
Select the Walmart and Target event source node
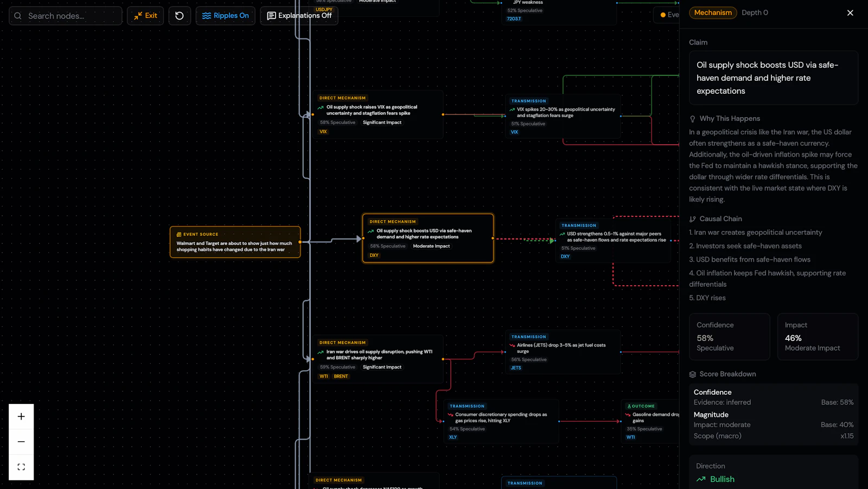[x=235, y=242]
